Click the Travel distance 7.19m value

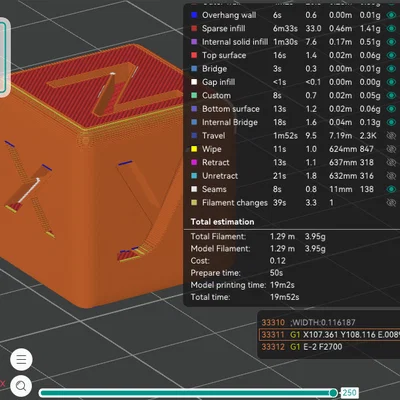[x=340, y=135]
